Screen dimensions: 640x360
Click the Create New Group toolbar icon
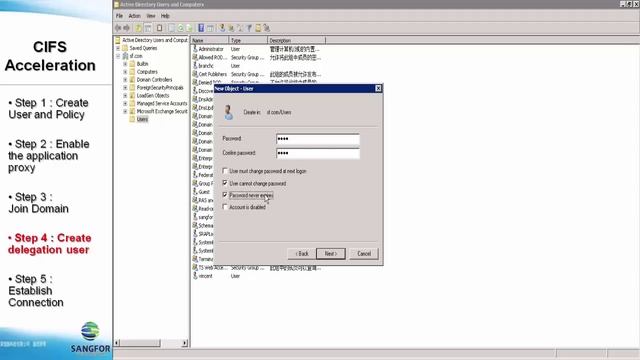[231, 28]
